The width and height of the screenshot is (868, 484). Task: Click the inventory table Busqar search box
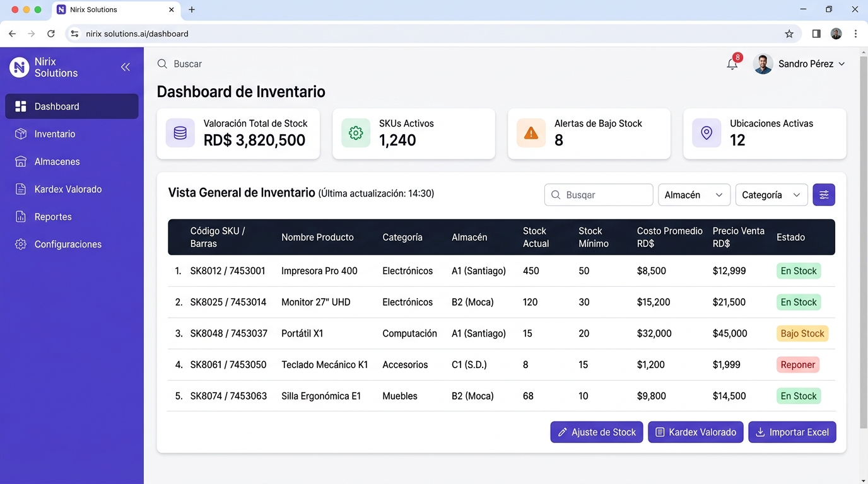[x=599, y=195]
